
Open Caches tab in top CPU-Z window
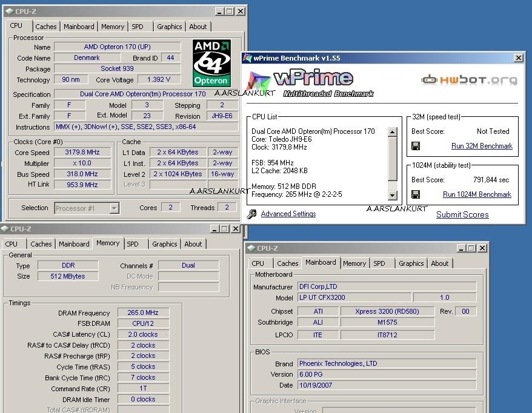tap(46, 27)
